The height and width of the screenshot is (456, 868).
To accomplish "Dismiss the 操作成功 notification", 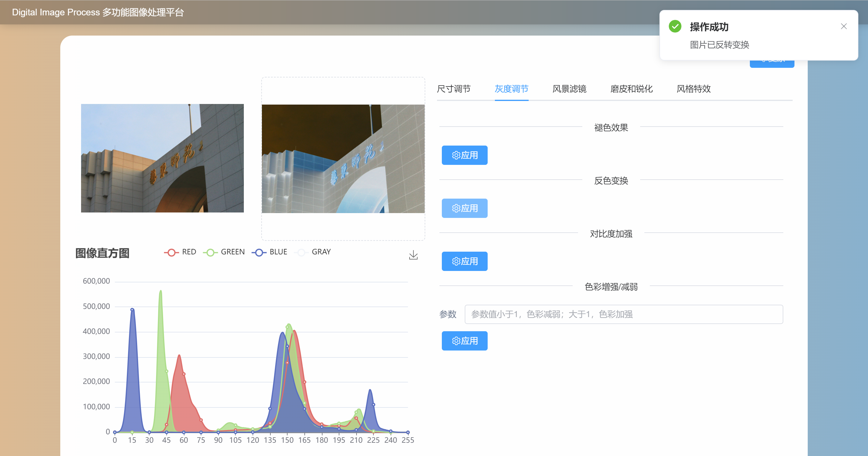I will tap(844, 26).
